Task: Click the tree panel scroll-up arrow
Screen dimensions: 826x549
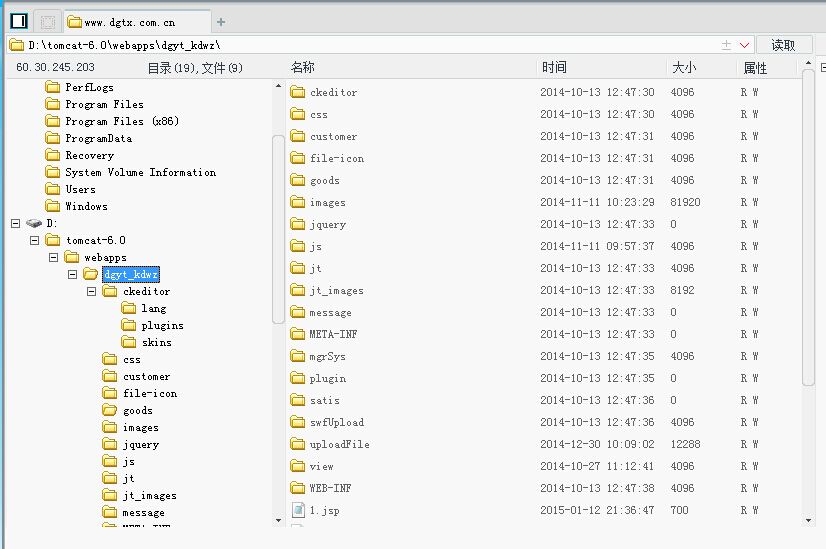Action: pyautogui.click(x=278, y=85)
